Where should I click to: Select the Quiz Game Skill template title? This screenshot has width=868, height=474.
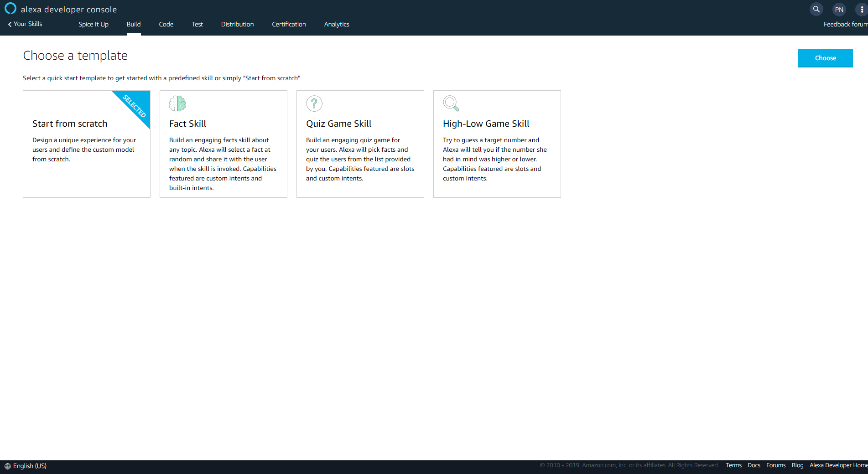tap(338, 124)
